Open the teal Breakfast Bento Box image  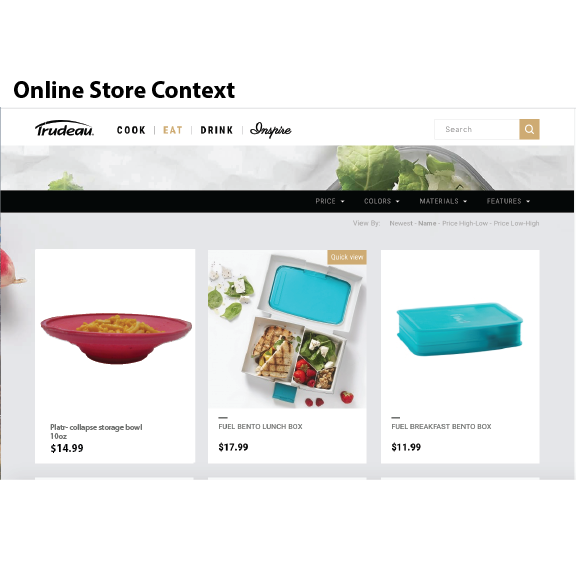point(460,330)
